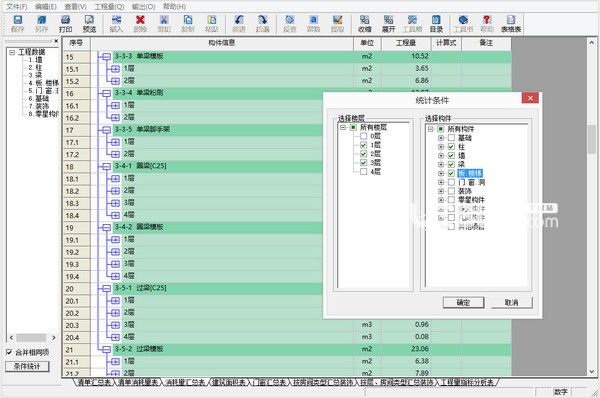Viewport: 600px width, 398px height.
Task: Click the 工具箱 toolbox toolbar icon
Action: 412,24
